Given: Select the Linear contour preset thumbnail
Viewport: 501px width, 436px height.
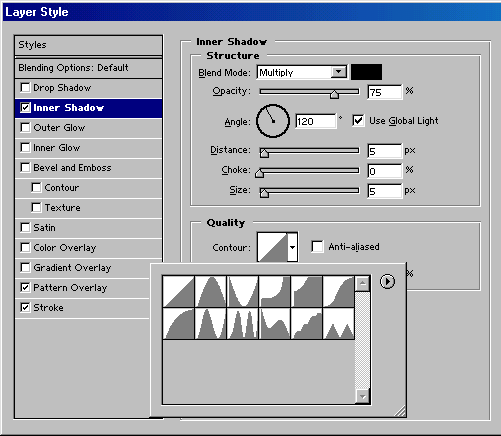Looking at the screenshot, I should [x=178, y=291].
